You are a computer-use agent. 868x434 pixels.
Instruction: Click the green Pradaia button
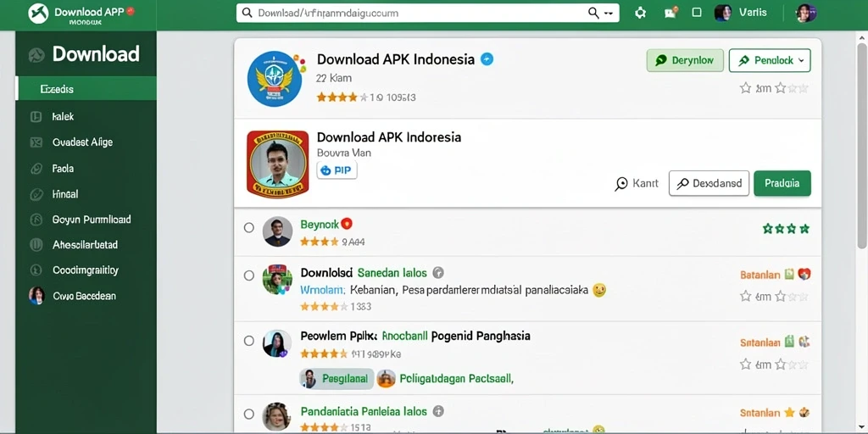(782, 183)
